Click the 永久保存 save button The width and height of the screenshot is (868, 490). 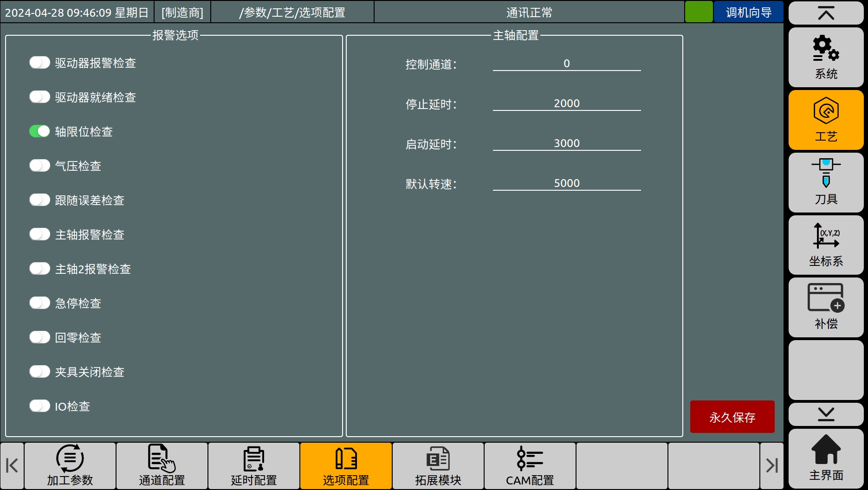732,417
